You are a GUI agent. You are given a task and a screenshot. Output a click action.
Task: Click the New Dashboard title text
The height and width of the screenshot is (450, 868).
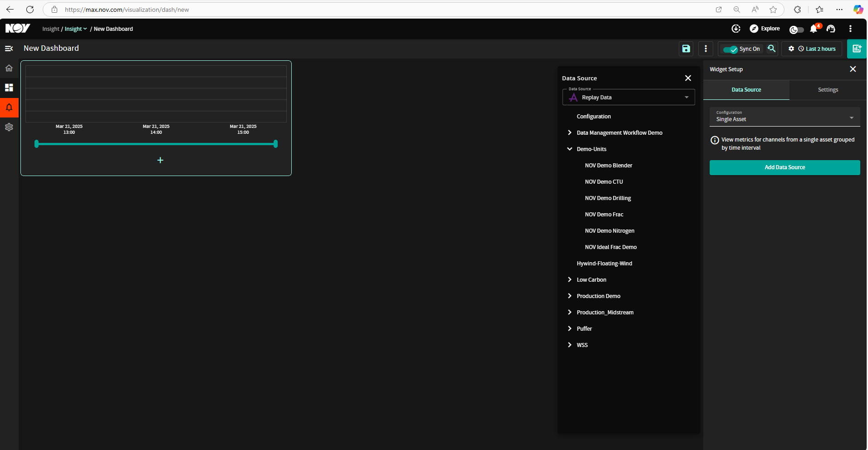[51, 48]
